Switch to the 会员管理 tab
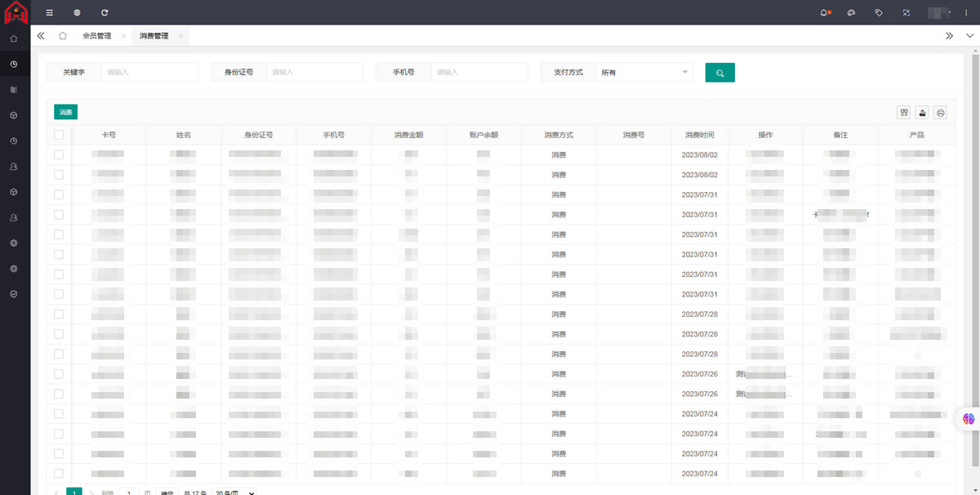The width and height of the screenshot is (980, 495). click(96, 36)
